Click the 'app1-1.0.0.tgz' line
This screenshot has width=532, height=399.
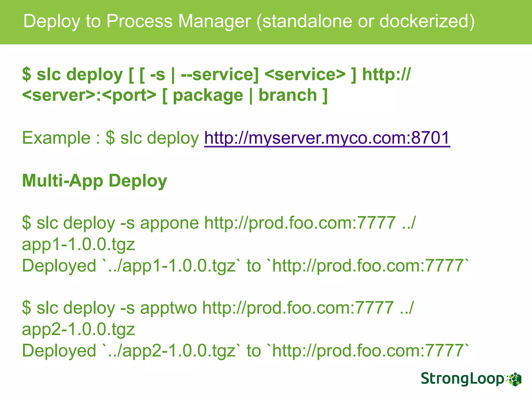click(78, 245)
